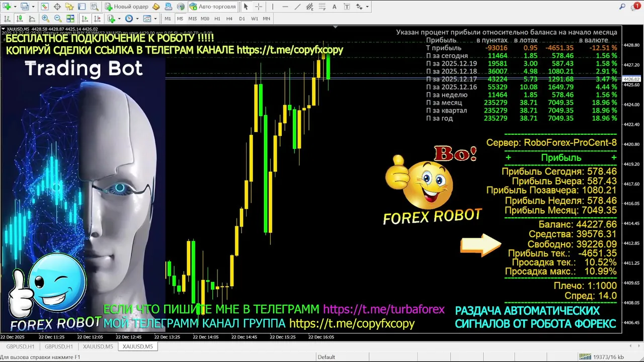Open the Data Window crosshair icon
The width and height of the screenshot is (644, 362).
(57, 7)
